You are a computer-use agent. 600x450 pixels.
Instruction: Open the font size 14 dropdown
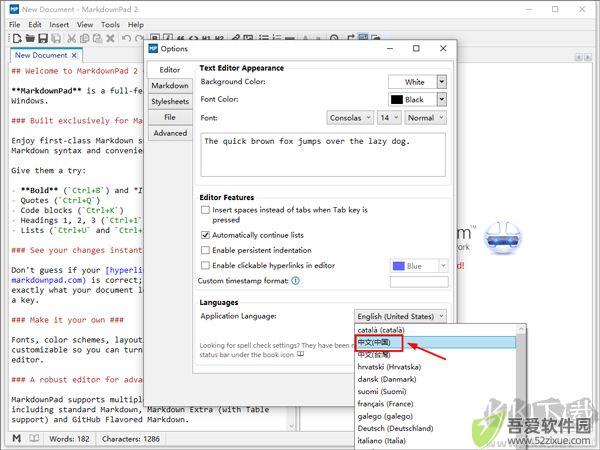[389, 118]
